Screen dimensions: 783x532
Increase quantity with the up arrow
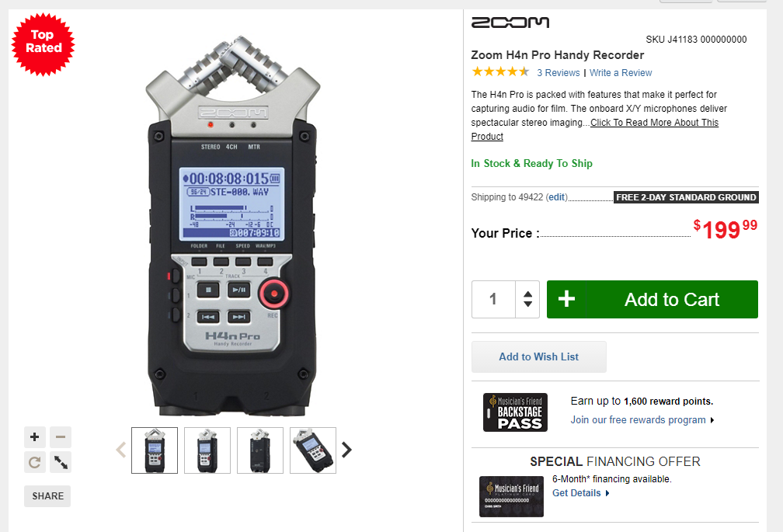pyautogui.click(x=527, y=294)
